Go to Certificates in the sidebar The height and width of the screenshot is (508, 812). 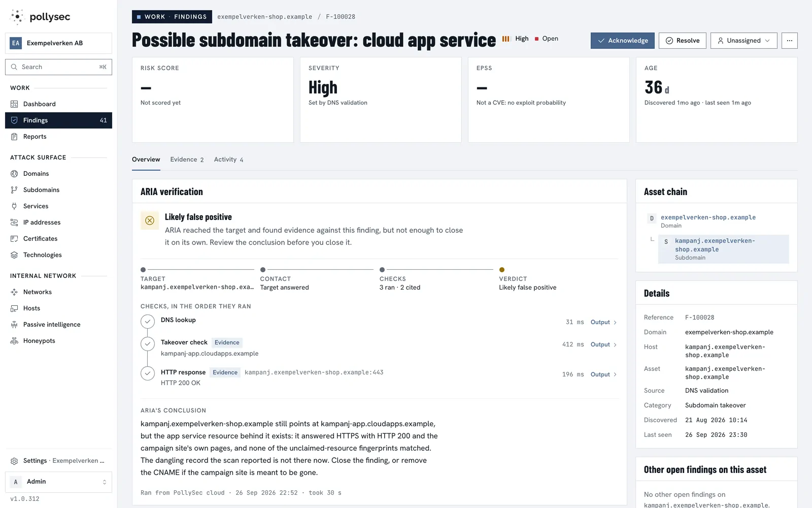[x=58, y=239]
